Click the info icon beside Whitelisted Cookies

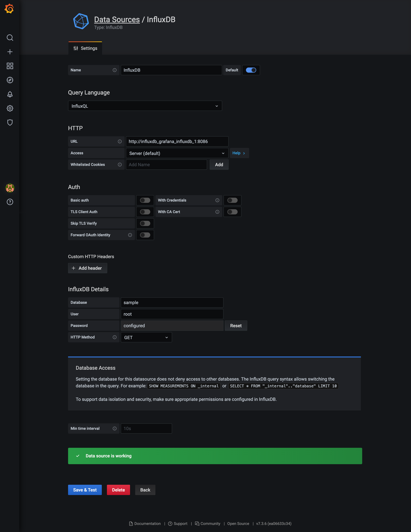[120, 165]
